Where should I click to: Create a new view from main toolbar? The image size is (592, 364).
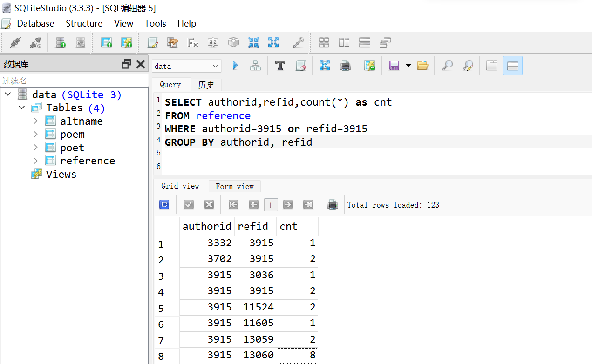pos(127,43)
